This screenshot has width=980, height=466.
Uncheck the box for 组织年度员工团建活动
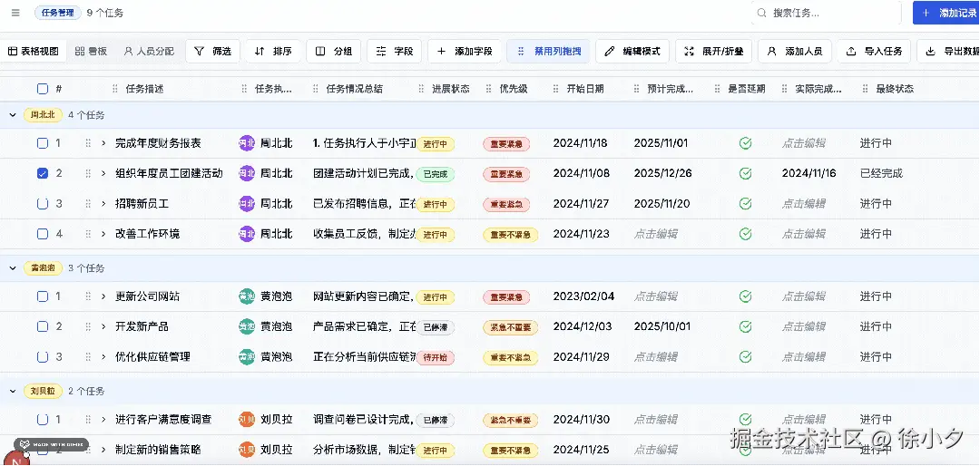coord(43,173)
